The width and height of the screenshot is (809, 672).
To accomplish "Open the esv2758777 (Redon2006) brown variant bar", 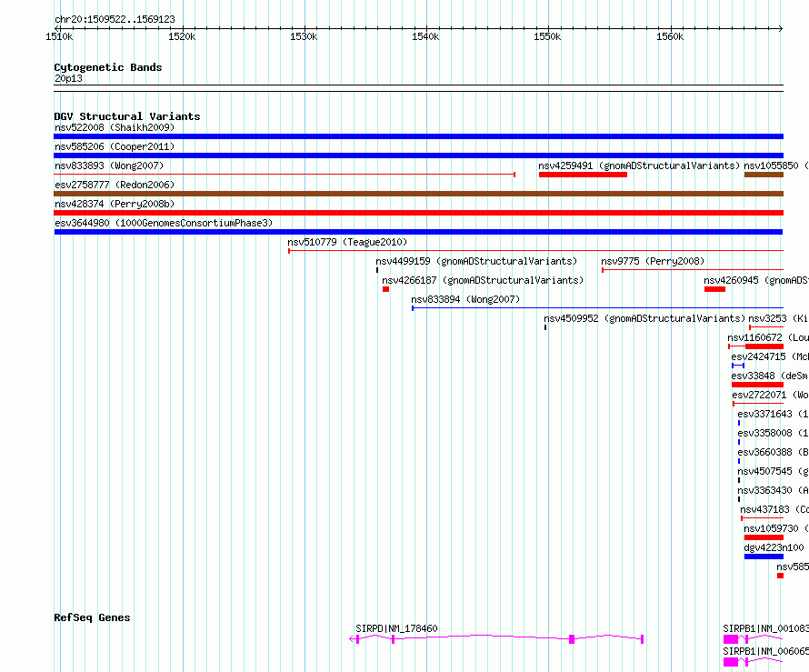I will click(418, 194).
